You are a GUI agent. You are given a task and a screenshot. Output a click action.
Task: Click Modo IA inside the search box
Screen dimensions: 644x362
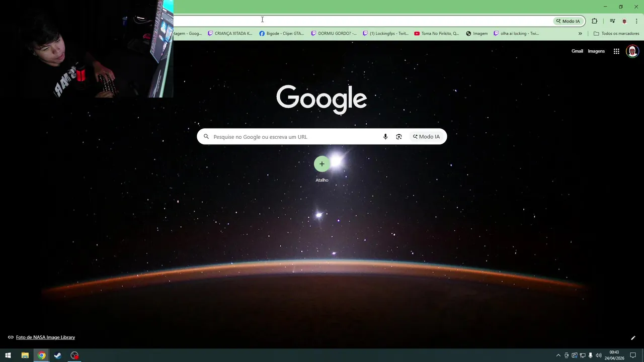point(426,137)
